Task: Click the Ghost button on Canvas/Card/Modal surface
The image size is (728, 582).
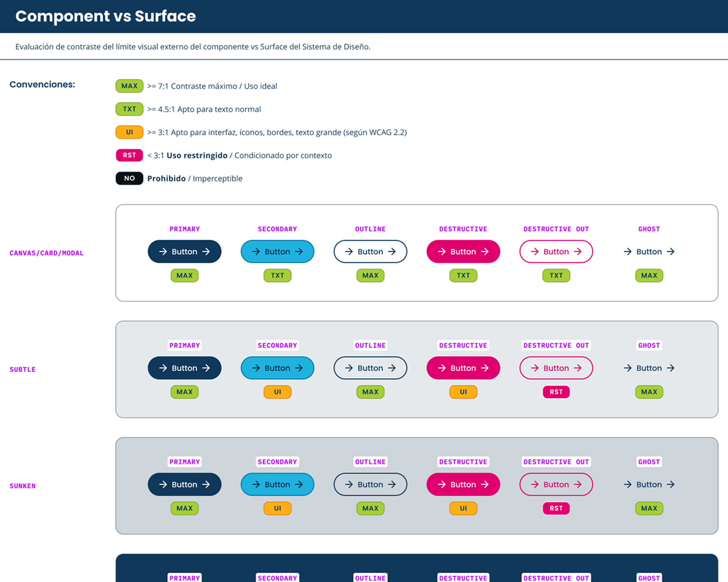Action: pos(649,252)
